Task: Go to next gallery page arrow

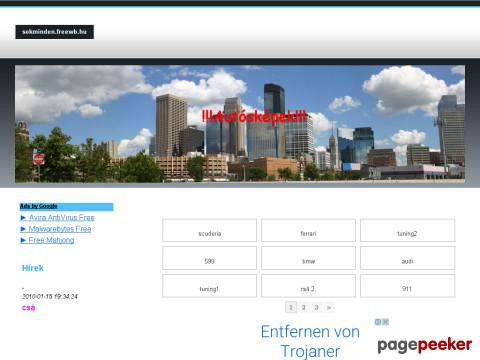Action: (x=329, y=307)
